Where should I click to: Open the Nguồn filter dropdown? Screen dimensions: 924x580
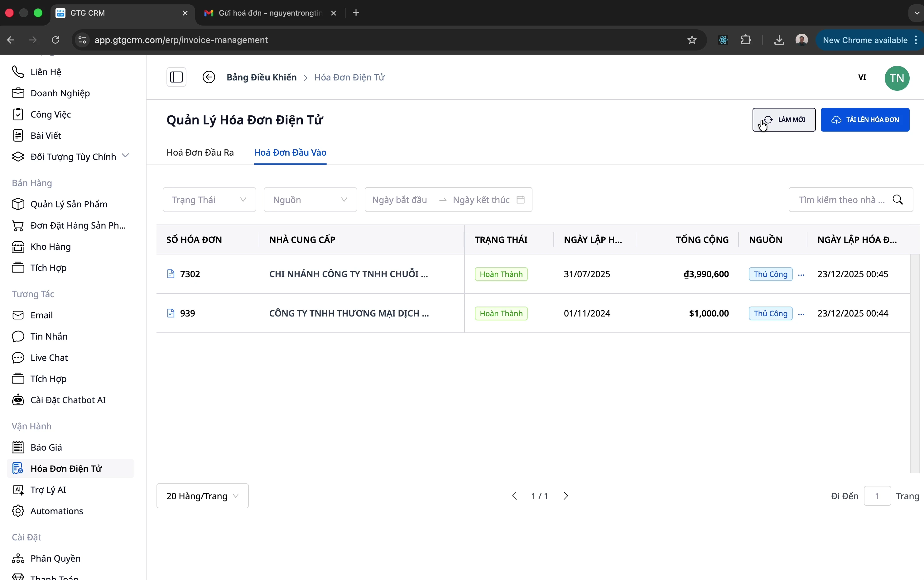[310, 200]
